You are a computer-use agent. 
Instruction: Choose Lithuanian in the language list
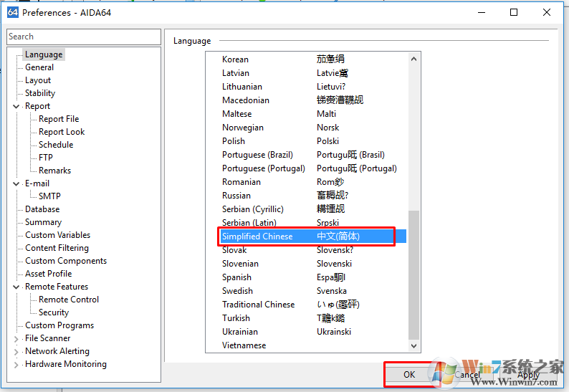click(x=307, y=87)
